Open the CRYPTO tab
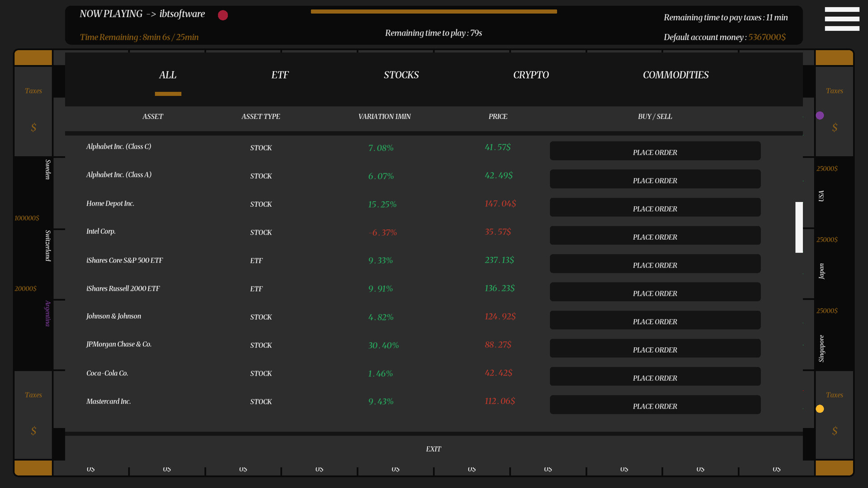868x488 pixels. click(x=531, y=75)
